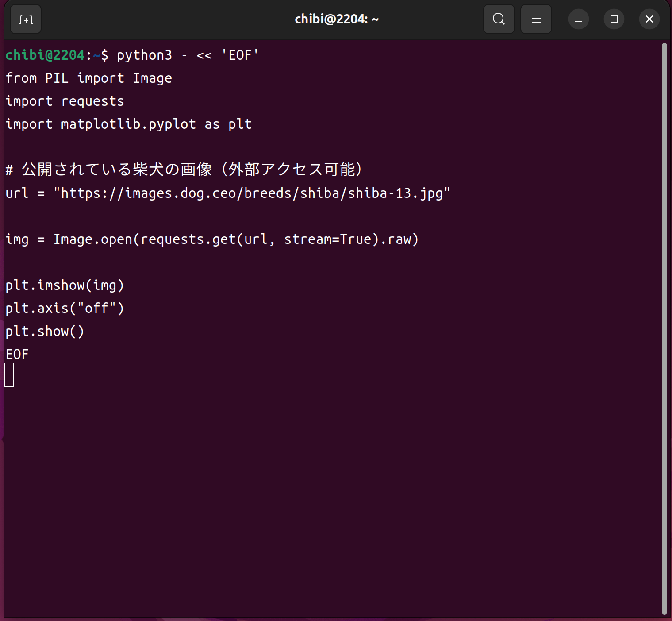The image size is (672, 621).
Task: Open a new terminal tab
Action: click(x=26, y=19)
